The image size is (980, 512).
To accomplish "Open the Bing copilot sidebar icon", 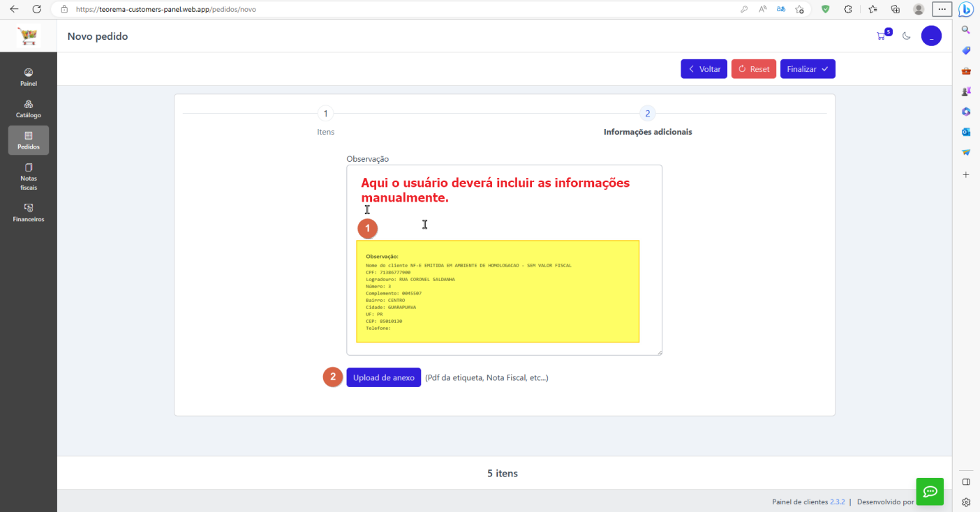I will point(966,9).
